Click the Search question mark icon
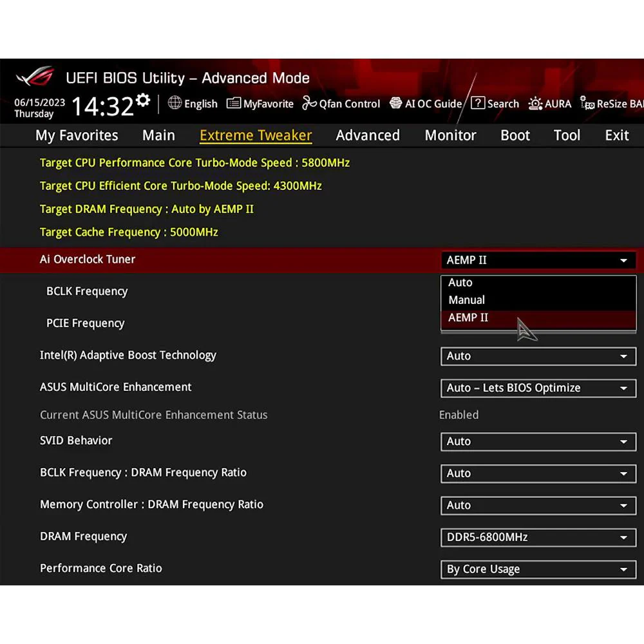This screenshot has height=644, width=644. 478,103
